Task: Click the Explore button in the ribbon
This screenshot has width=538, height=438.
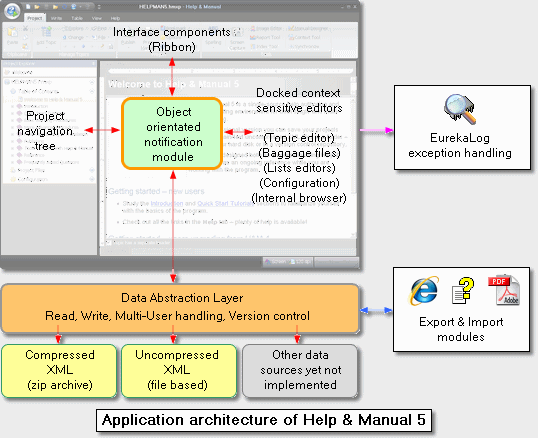Action: 74,28
